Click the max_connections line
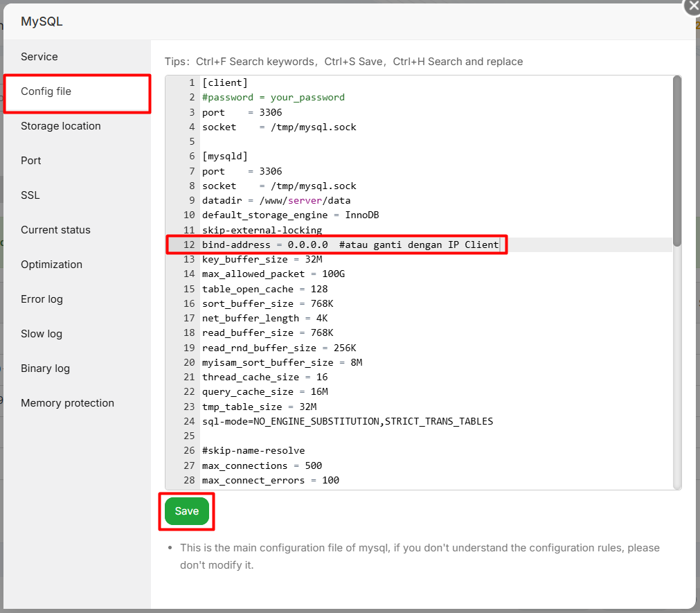The image size is (700, 613). (x=262, y=465)
